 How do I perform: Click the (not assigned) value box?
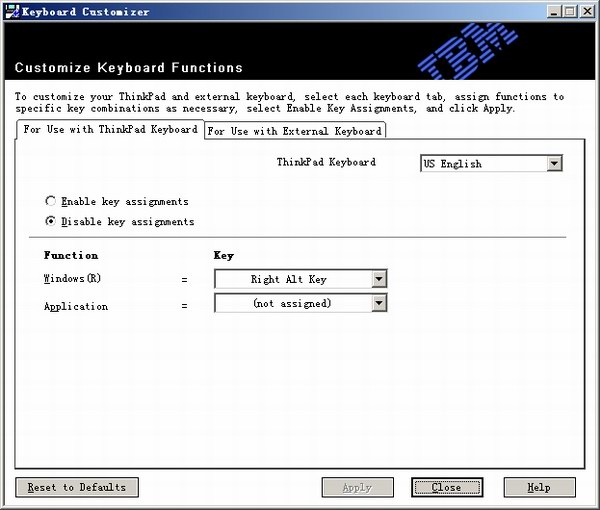[x=292, y=303]
